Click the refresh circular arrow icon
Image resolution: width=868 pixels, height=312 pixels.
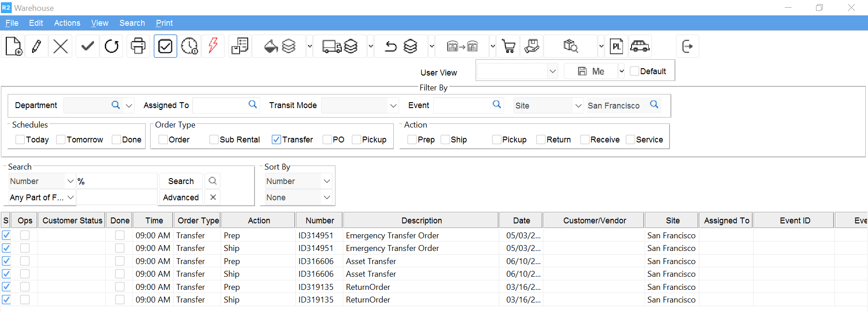click(x=112, y=46)
